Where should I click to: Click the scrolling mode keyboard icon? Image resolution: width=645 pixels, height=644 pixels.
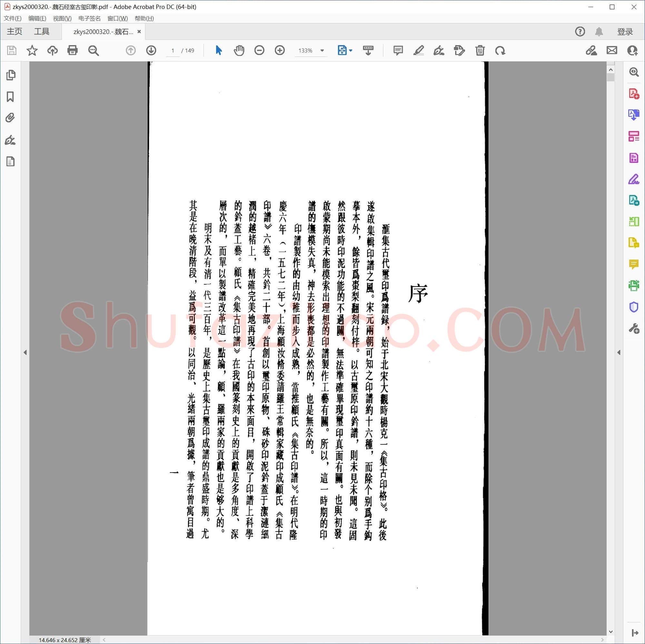point(368,50)
